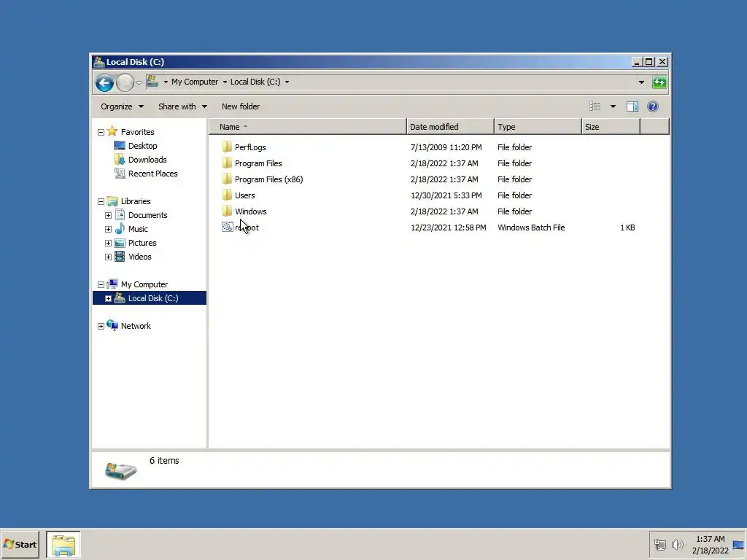Image resolution: width=747 pixels, height=560 pixels.
Task: Select the reboot batch file icon
Action: [228, 227]
